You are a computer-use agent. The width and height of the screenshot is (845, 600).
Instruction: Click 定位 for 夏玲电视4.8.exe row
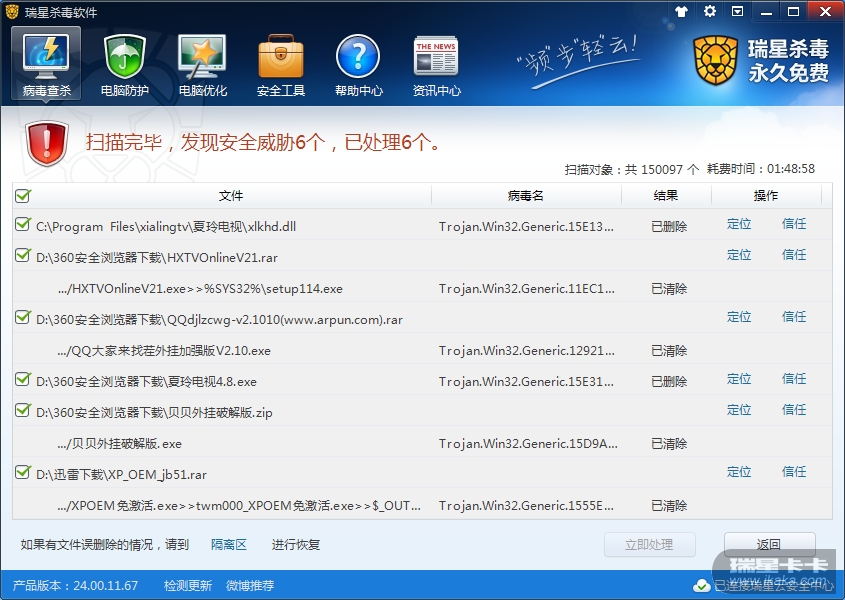pyautogui.click(x=739, y=378)
